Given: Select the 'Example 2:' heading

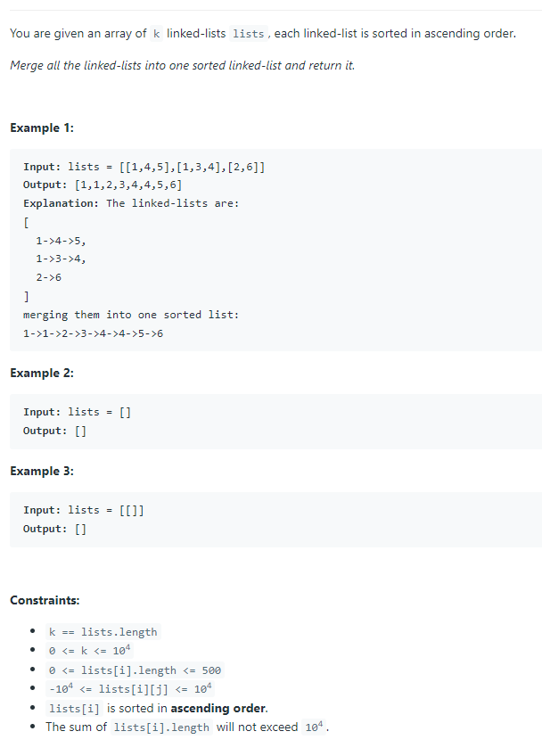Looking at the screenshot, I should click(42, 374).
